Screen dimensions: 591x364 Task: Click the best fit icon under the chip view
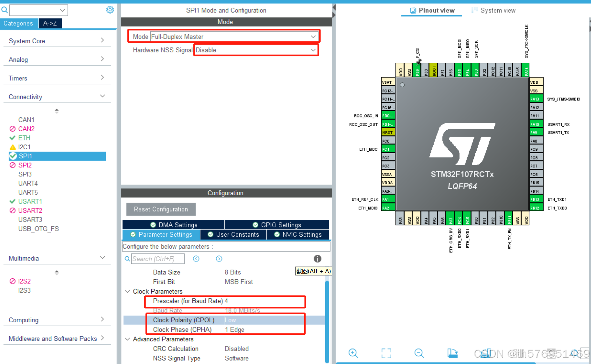[386, 353]
